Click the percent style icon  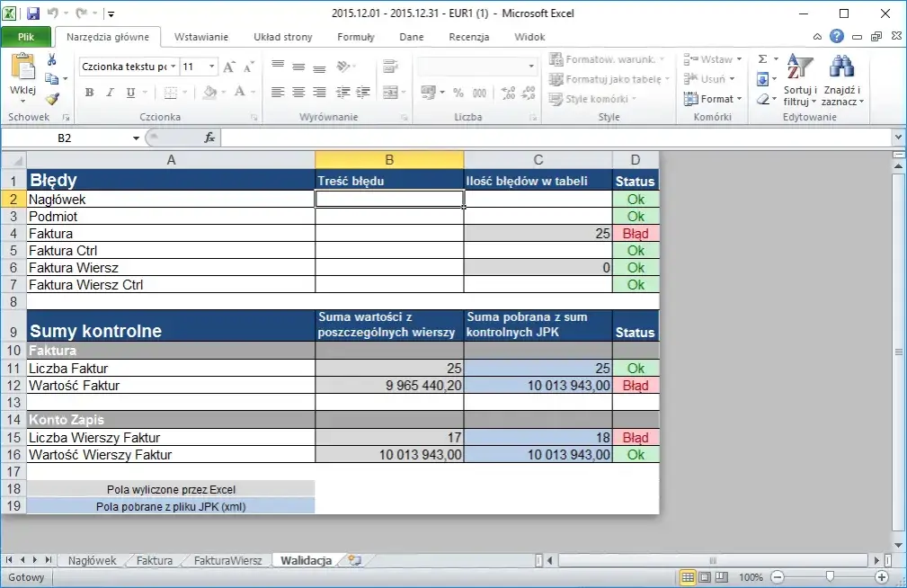[458, 93]
